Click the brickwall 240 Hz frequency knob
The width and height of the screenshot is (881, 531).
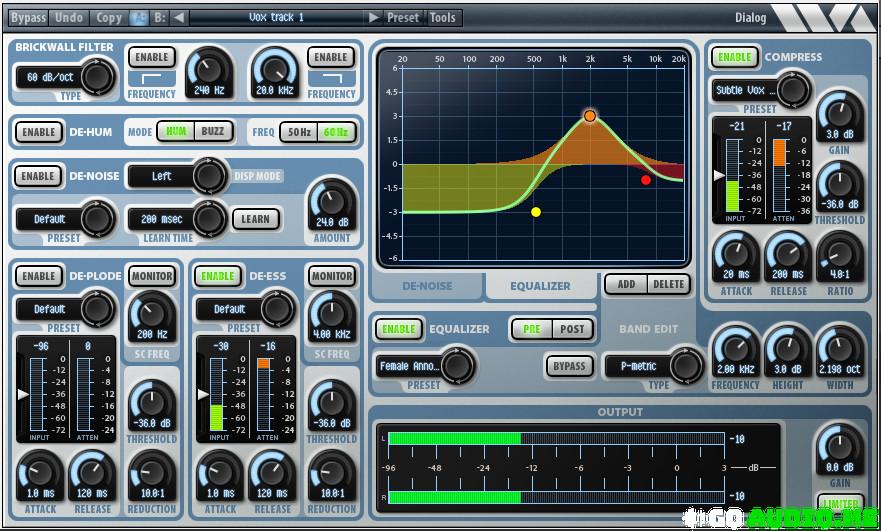(x=209, y=69)
